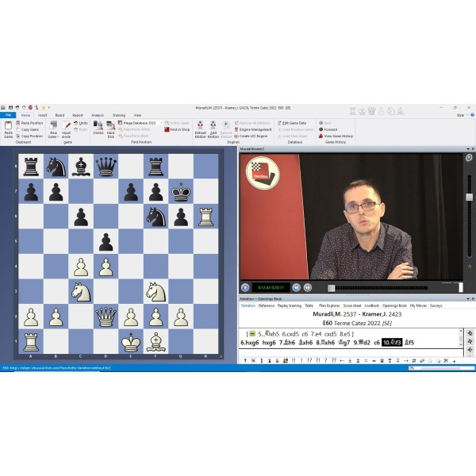Open the LiveBook tab
Image resolution: width=476 pixels, height=476 pixels.
click(371, 305)
